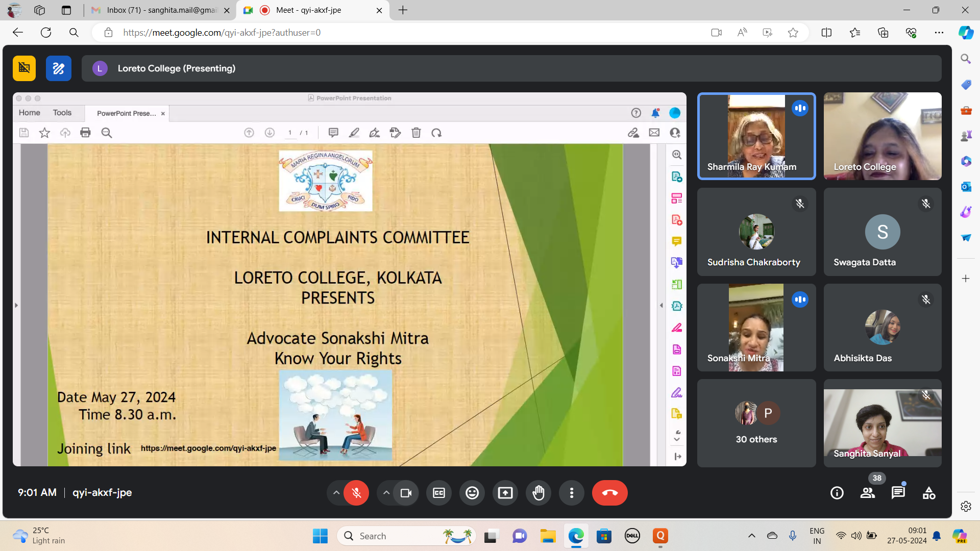
Task: Open more options three-dot menu
Action: point(571,493)
